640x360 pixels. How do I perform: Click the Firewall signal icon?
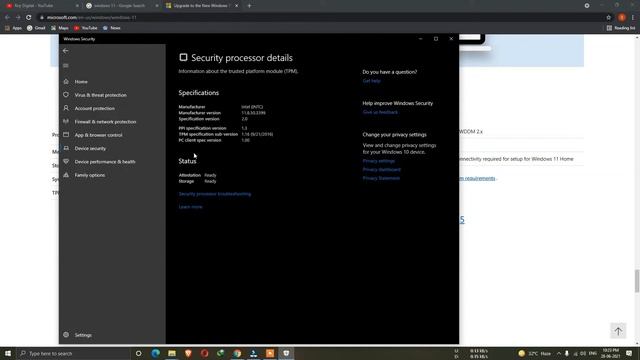tap(66, 121)
